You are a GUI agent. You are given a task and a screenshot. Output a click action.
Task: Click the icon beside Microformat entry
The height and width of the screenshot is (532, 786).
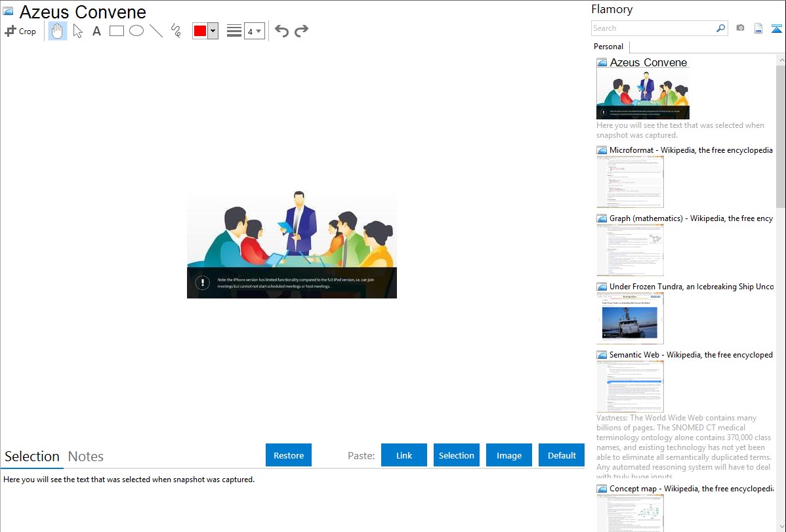pos(602,150)
